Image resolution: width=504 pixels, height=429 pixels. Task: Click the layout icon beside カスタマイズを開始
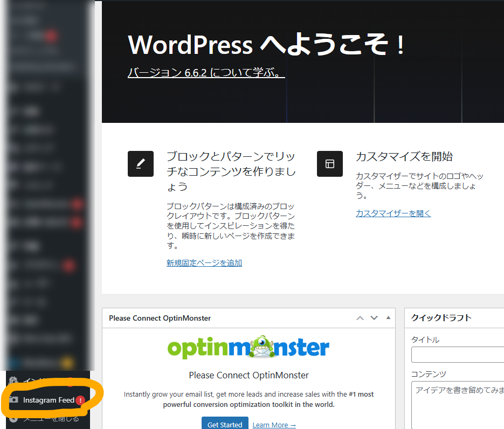point(330,164)
